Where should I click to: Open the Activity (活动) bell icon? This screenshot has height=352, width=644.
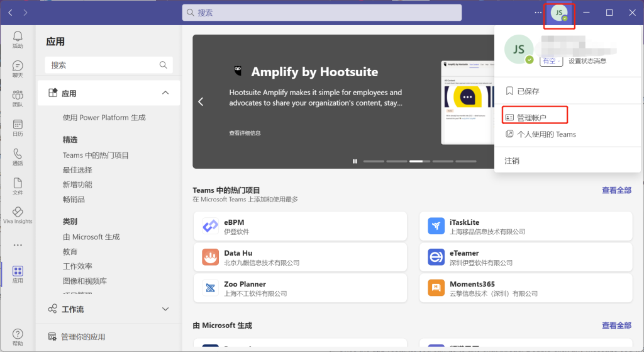pos(18,39)
